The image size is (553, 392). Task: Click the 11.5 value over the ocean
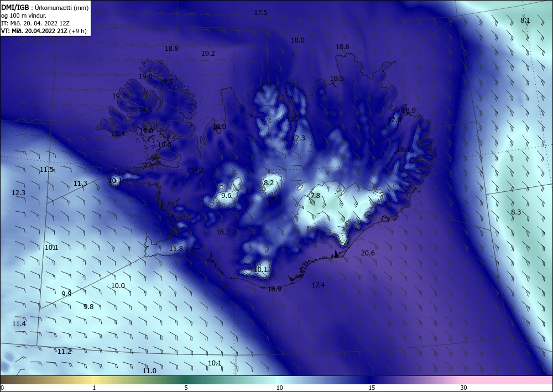click(46, 170)
